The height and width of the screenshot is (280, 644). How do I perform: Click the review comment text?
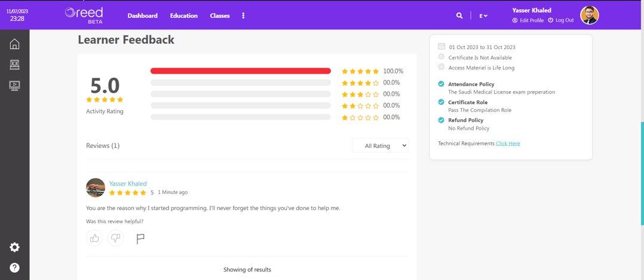click(213, 208)
